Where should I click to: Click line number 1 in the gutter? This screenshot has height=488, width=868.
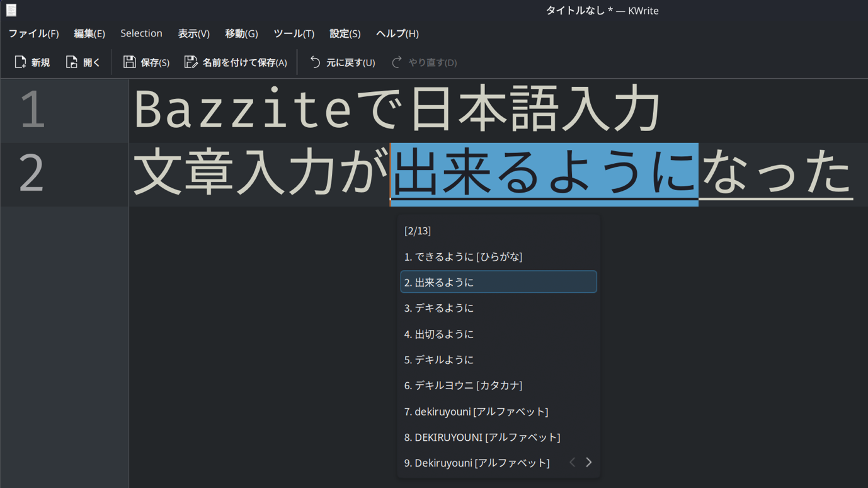(x=33, y=110)
